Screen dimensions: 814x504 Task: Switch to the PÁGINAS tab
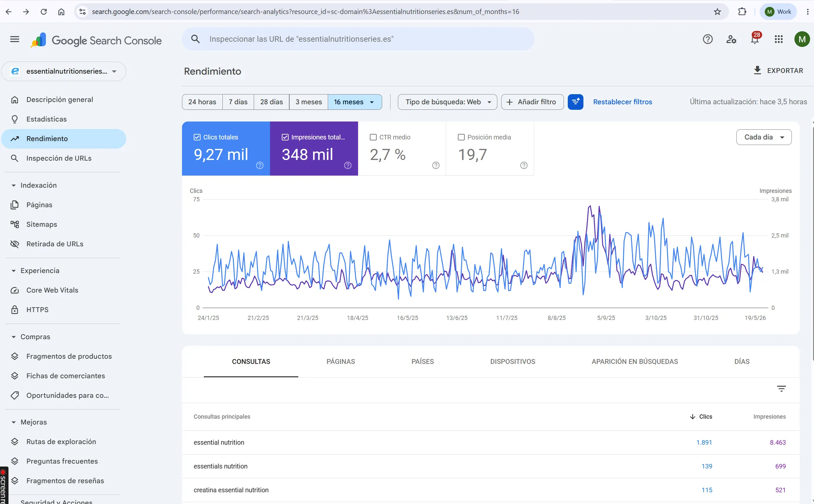pyautogui.click(x=340, y=362)
